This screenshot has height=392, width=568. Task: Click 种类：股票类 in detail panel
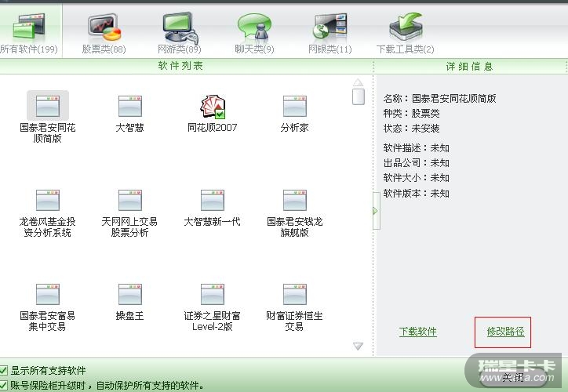click(412, 114)
